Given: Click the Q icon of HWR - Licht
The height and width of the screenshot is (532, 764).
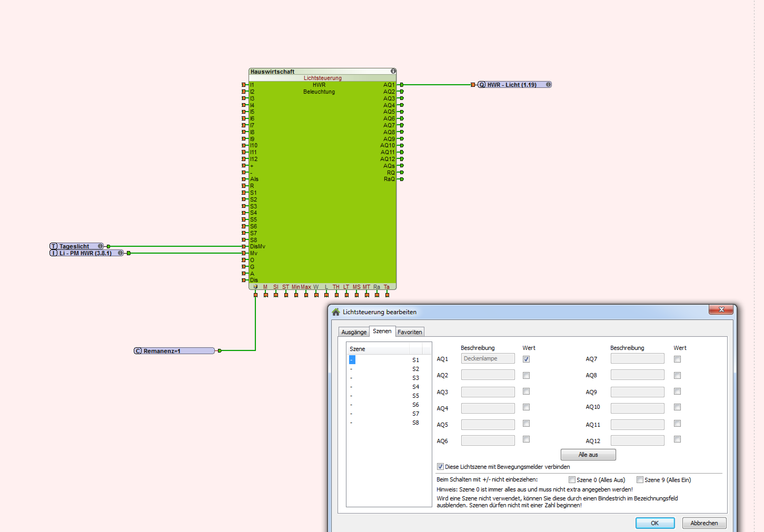Looking at the screenshot, I should click(482, 85).
